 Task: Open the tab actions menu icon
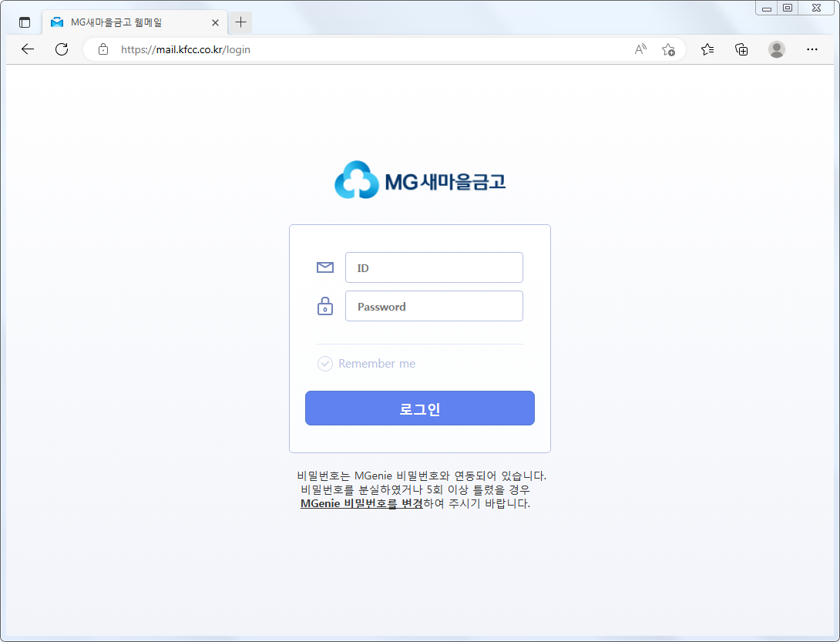tap(25, 22)
